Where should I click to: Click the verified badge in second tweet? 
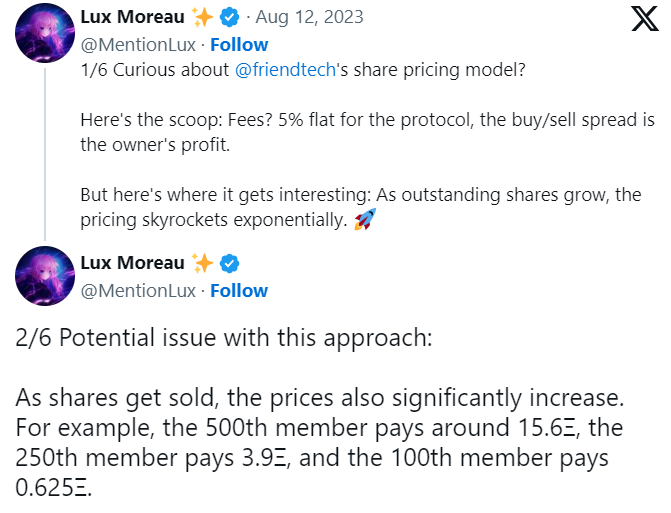coord(229,263)
